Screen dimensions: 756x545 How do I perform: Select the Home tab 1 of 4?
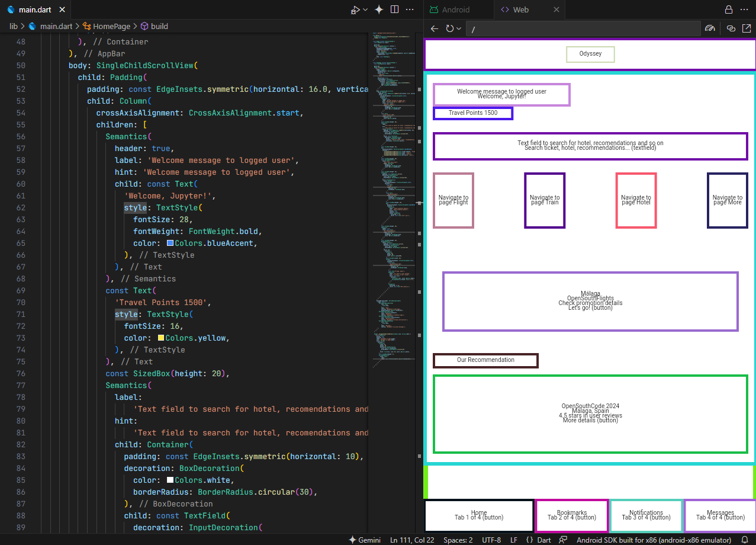479,515
